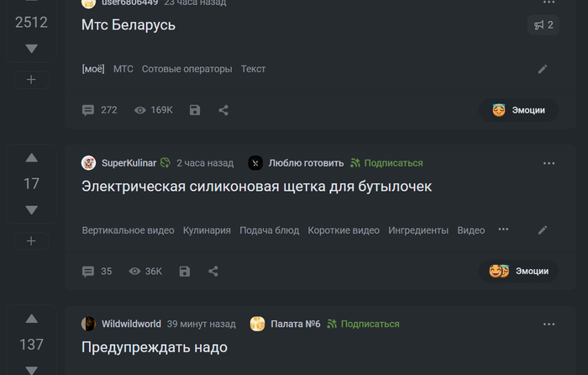Open more options menu for SuperKulinar post
The image size is (588, 375).
[x=549, y=163]
